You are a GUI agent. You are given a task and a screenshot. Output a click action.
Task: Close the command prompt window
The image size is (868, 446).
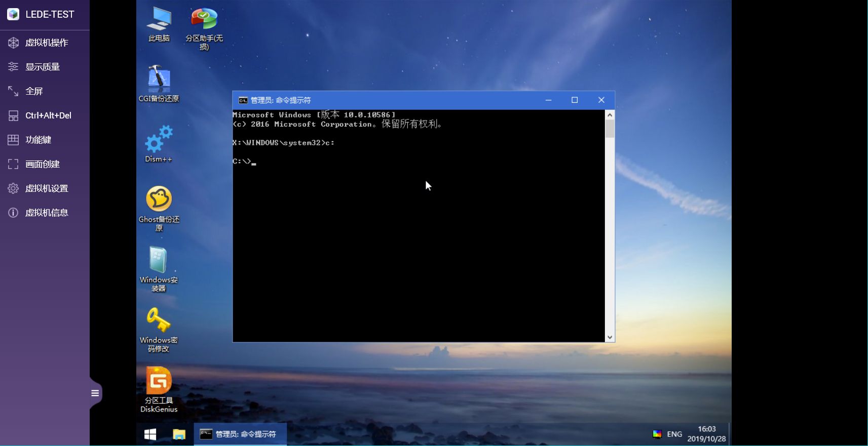(x=601, y=100)
